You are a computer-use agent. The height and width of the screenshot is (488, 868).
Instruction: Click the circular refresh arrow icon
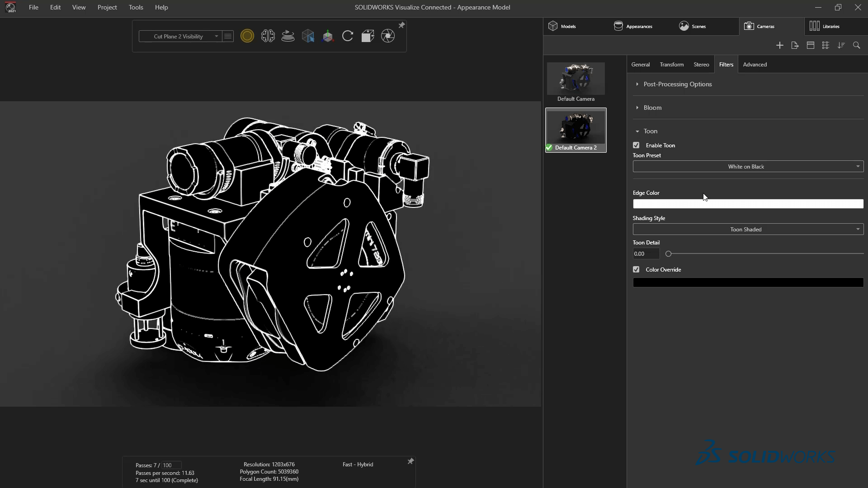[x=348, y=36]
